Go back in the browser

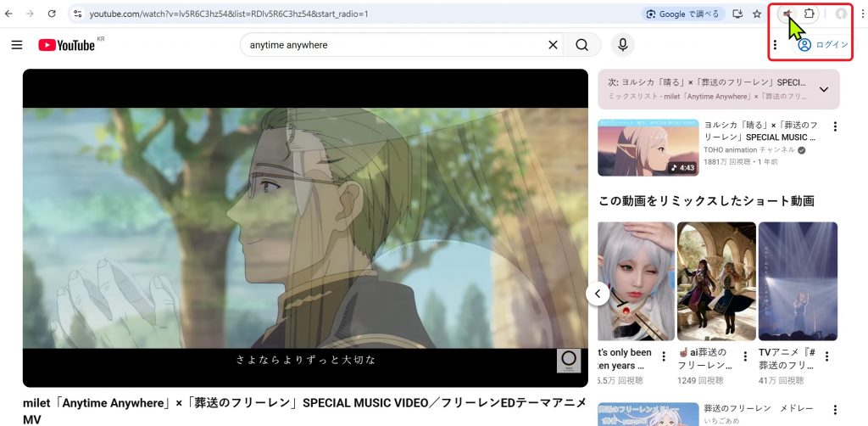tap(8, 14)
